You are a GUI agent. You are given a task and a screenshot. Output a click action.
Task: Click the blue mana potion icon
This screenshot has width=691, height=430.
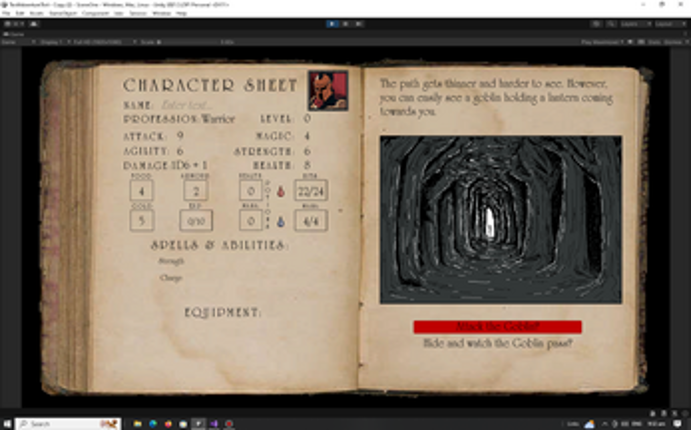(x=280, y=222)
